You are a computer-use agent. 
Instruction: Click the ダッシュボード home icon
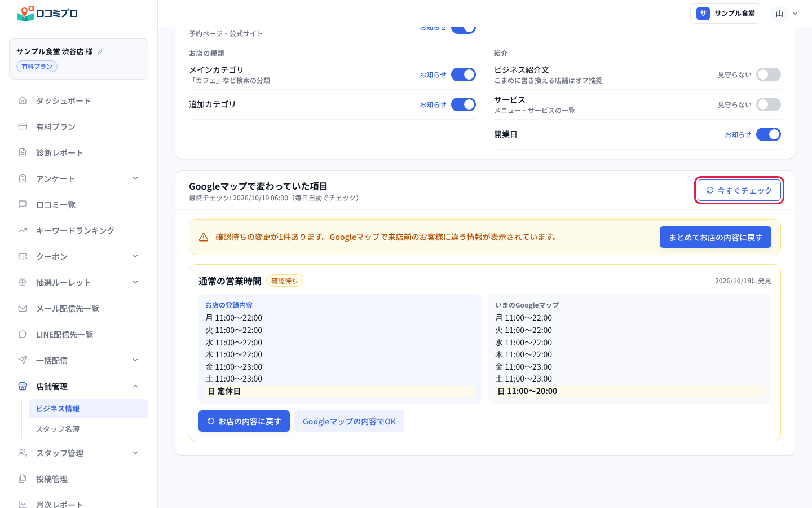pos(23,100)
